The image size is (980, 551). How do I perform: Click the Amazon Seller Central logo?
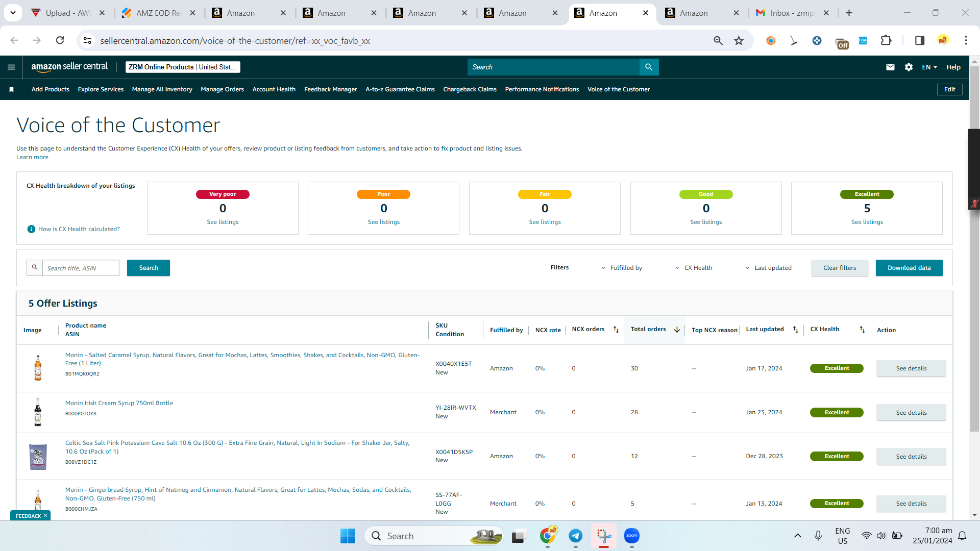pyautogui.click(x=69, y=67)
